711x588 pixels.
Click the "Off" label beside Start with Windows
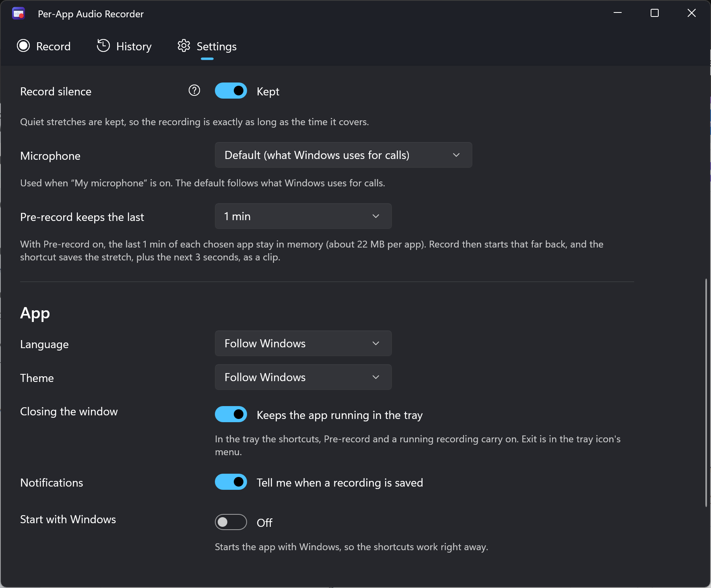(x=264, y=523)
